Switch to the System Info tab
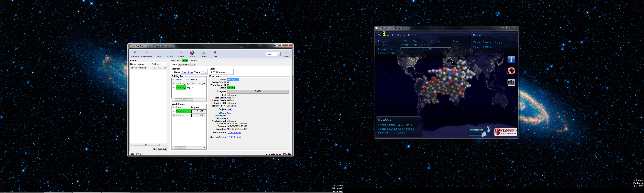Screen dimensions: 644x193 [184, 64]
